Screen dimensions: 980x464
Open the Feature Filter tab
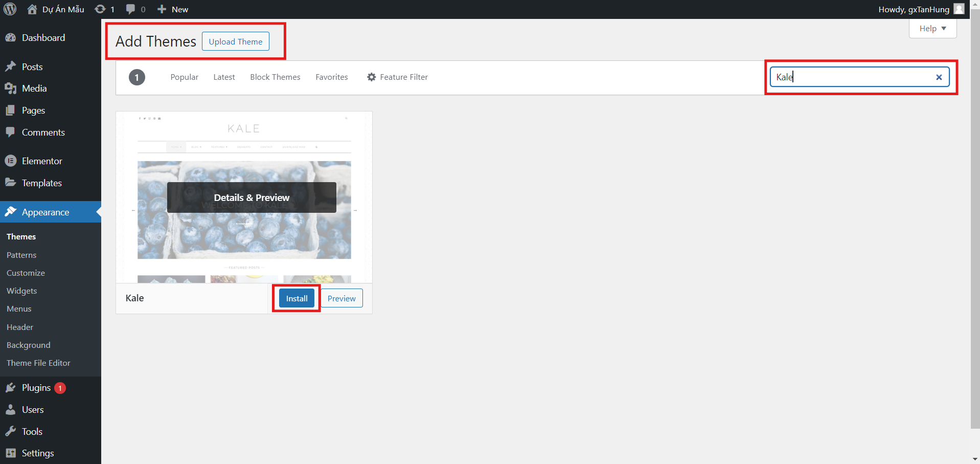pyautogui.click(x=397, y=77)
